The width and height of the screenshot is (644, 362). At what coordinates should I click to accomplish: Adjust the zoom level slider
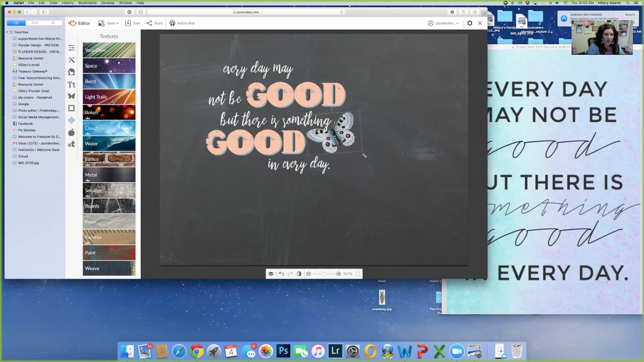point(324,274)
